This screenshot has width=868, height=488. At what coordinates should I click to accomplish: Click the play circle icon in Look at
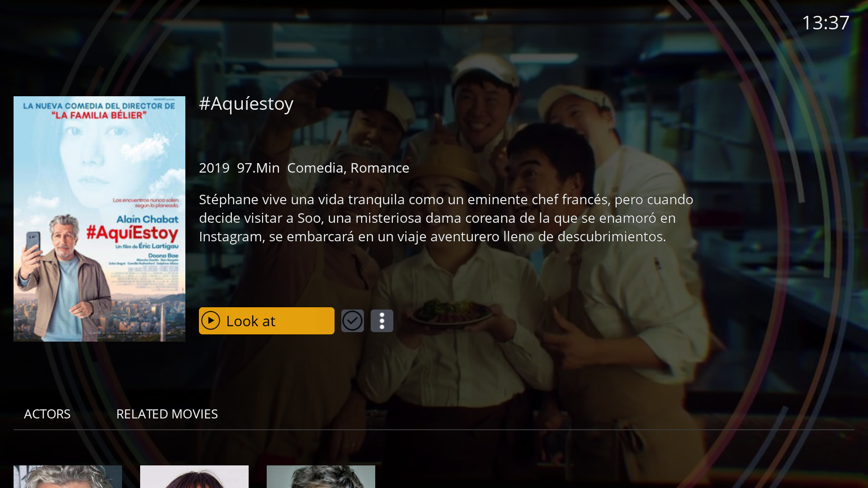(211, 321)
